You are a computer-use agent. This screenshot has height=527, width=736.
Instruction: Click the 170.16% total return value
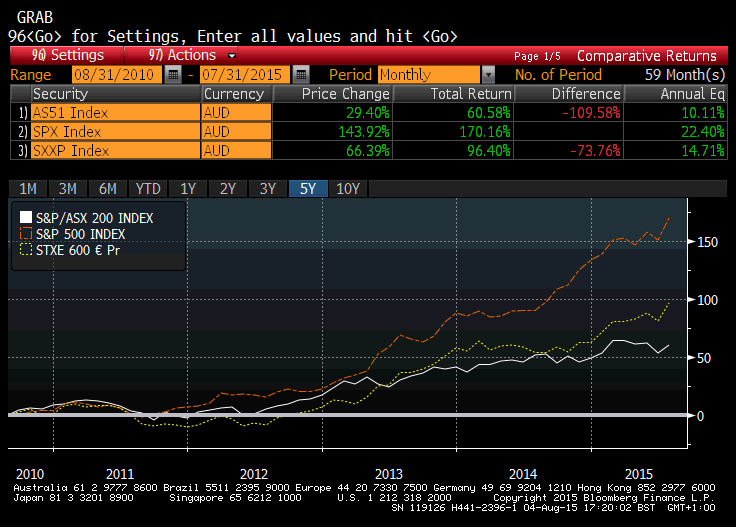[x=485, y=132]
